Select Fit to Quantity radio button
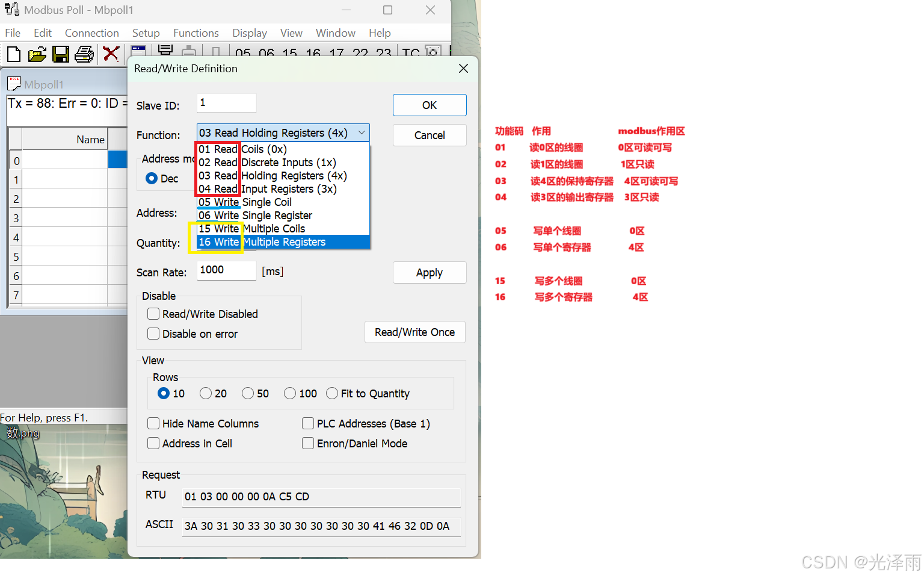This screenshot has height=578, width=924. pyautogui.click(x=332, y=393)
